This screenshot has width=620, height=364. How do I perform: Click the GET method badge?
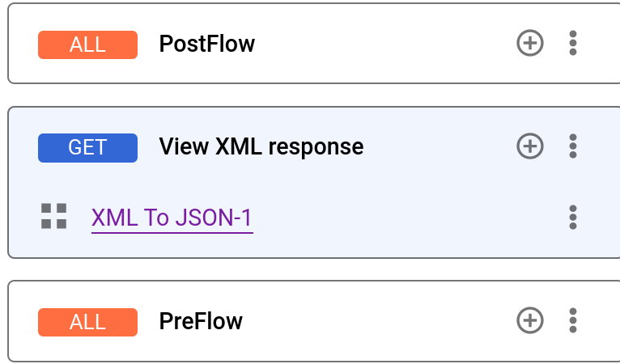[x=87, y=147]
